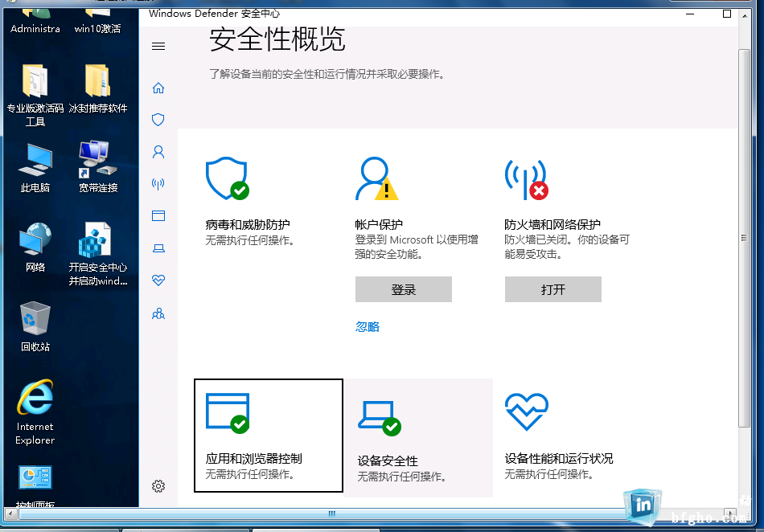Select 冰封推荐软件 folder
Screen dimensions: 764x532
98,88
